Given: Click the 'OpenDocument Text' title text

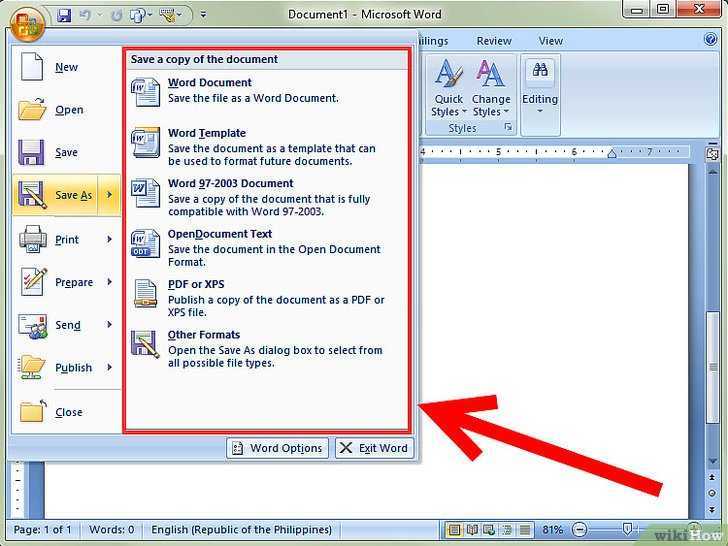Looking at the screenshot, I should pos(220,234).
